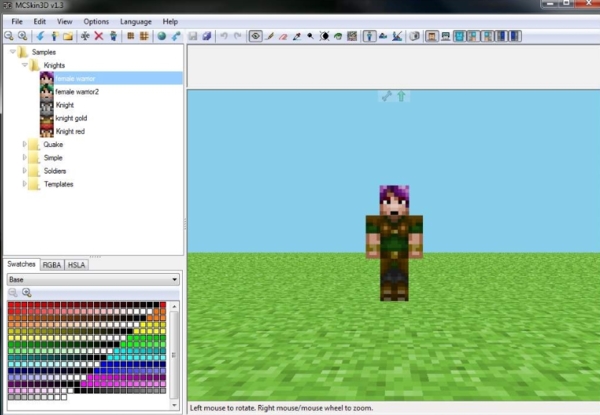Toggle the third blue body-part visibility button
Screen dimensions: 600x415
click(x=488, y=36)
